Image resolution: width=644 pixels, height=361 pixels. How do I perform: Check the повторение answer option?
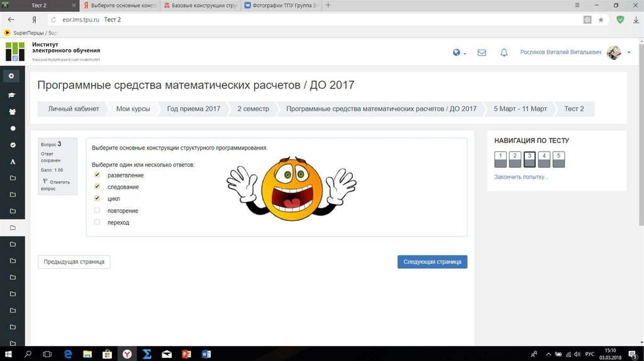(x=97, y=211)
